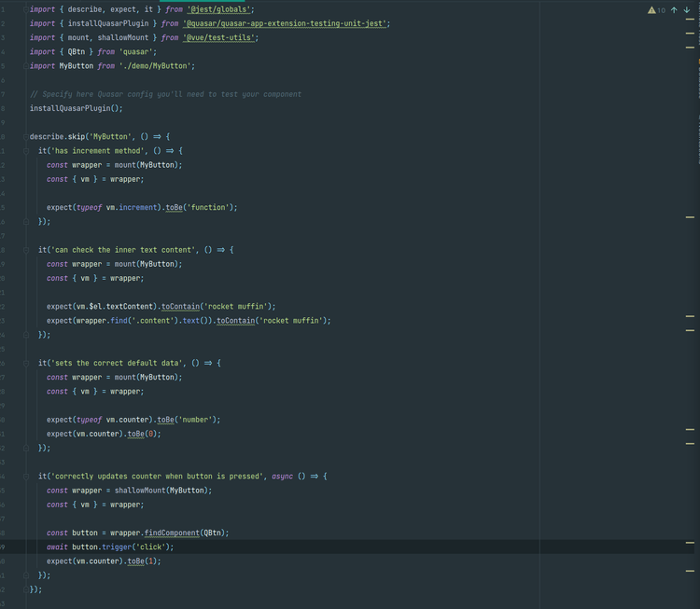Fold the 'has increment method' test block
Screen dimensions: 700x609
pos(25,150)
